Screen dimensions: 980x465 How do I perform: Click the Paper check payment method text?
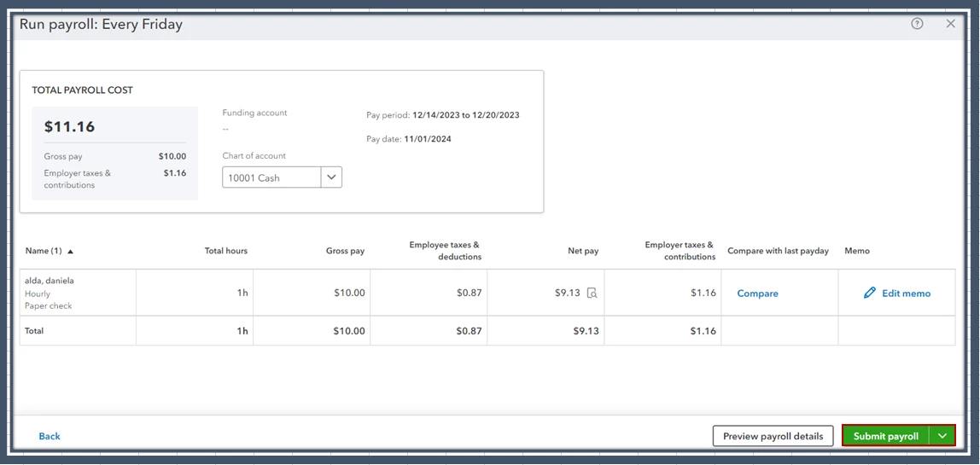click(48, 305)
